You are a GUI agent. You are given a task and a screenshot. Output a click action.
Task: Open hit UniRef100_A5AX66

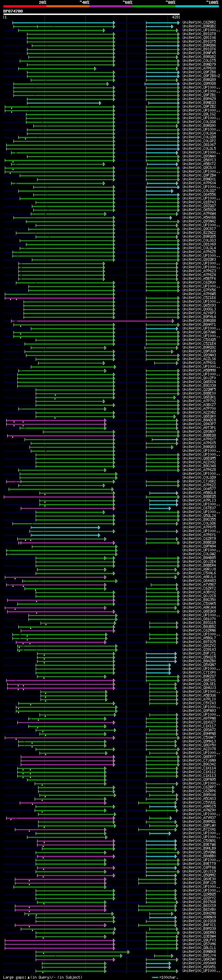199,218
